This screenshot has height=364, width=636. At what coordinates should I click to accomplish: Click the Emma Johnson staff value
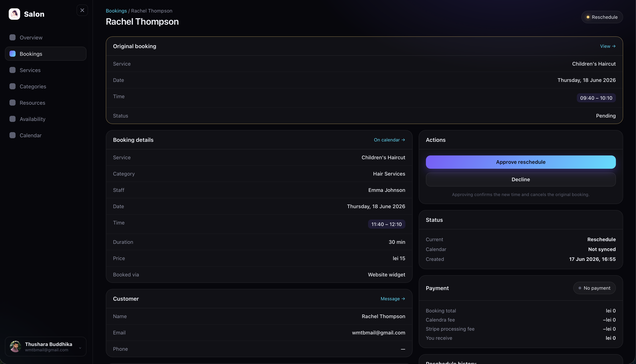[x=387, y=190]
